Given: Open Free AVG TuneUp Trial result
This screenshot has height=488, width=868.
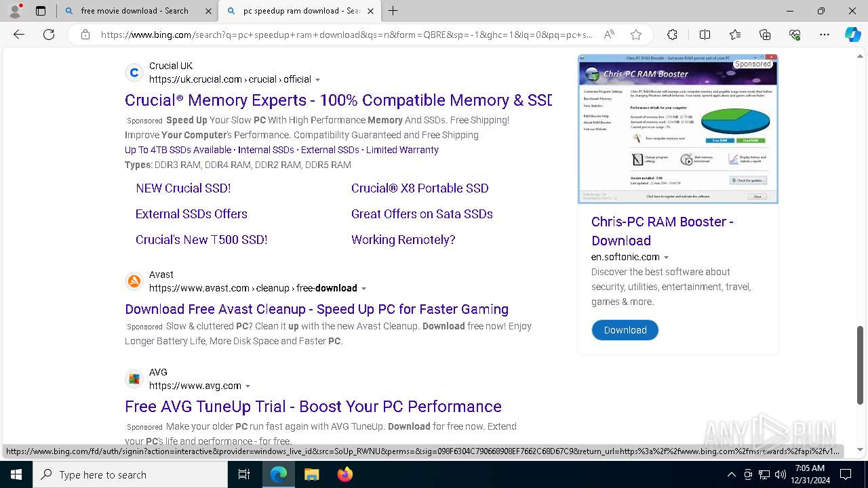Looking at the screenshot, I should [x=313, y=407].
